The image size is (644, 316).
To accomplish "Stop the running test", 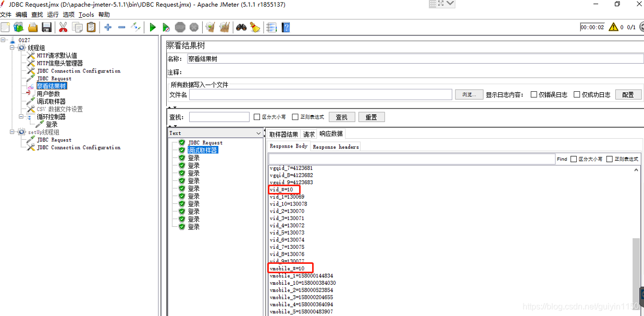I will coord(180,27).
